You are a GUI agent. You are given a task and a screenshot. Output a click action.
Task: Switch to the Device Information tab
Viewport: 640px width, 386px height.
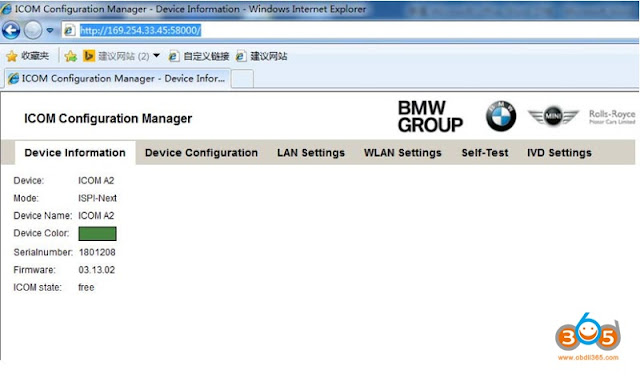(x=75, y=153)
